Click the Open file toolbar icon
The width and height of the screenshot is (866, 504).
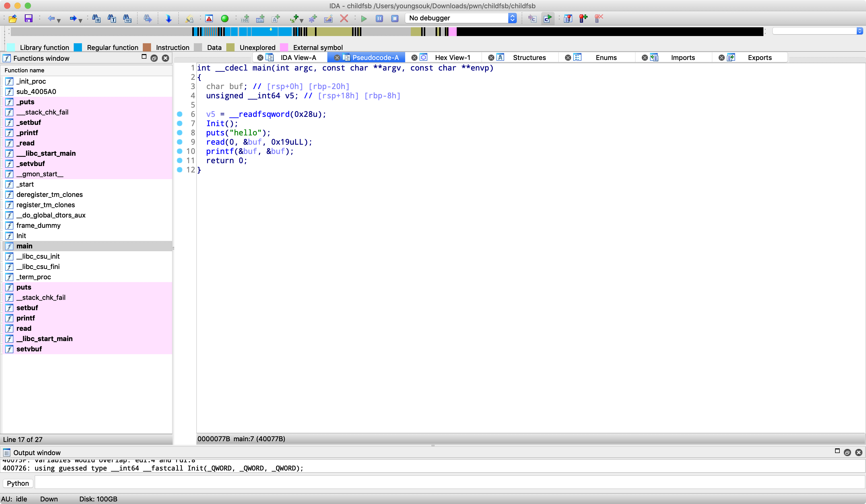tap(13, 19)
